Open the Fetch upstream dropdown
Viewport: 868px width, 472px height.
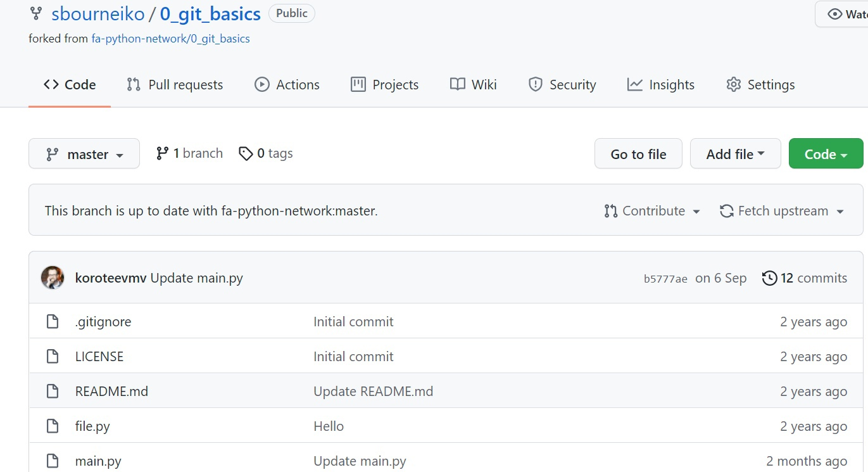tap(783, 211)
